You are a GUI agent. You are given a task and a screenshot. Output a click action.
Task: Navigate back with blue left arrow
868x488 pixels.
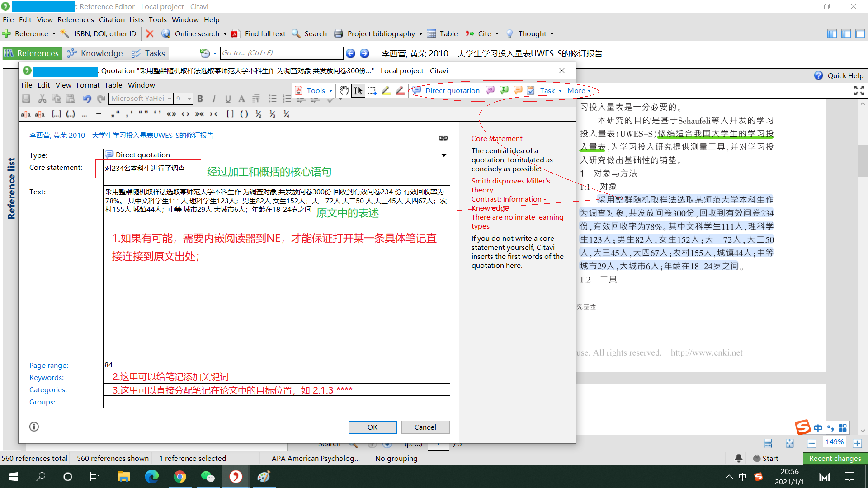pos(350,53)
